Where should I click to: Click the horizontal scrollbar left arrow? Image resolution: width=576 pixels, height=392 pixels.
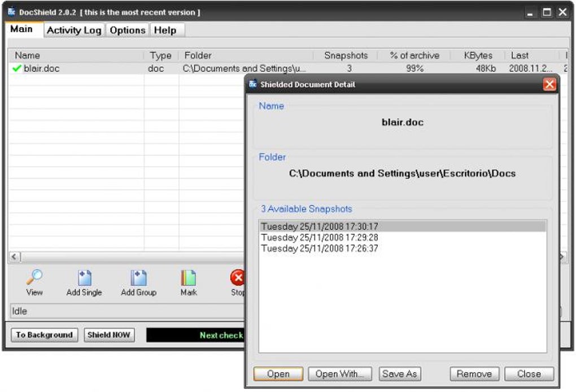13,256
